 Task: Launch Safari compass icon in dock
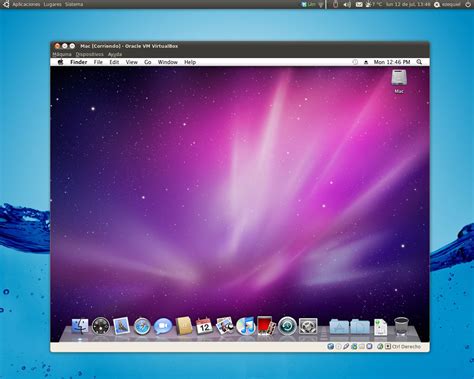[x=142, y=326]
